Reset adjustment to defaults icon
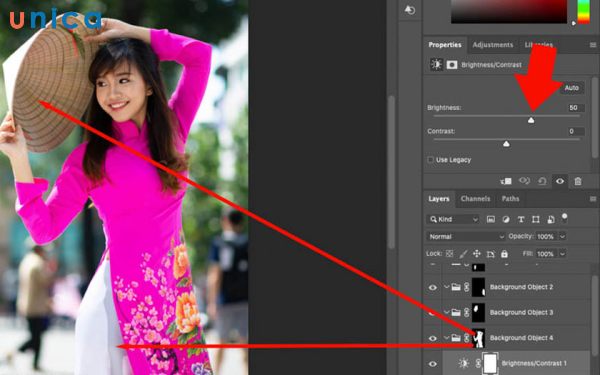Screen dimensions: 600x375 (x=542, y=181)
